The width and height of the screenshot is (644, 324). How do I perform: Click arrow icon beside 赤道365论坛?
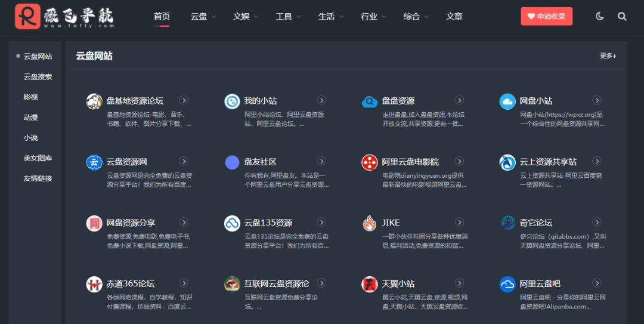184,283
